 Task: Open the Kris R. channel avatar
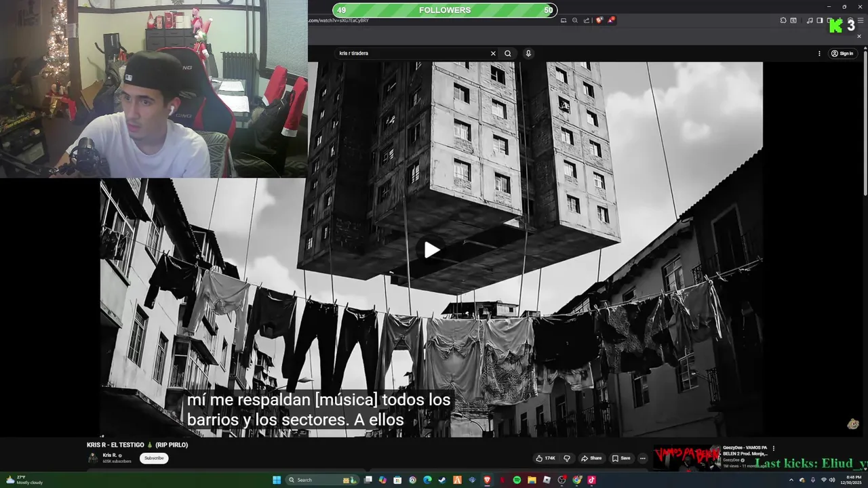click(93, 458)
